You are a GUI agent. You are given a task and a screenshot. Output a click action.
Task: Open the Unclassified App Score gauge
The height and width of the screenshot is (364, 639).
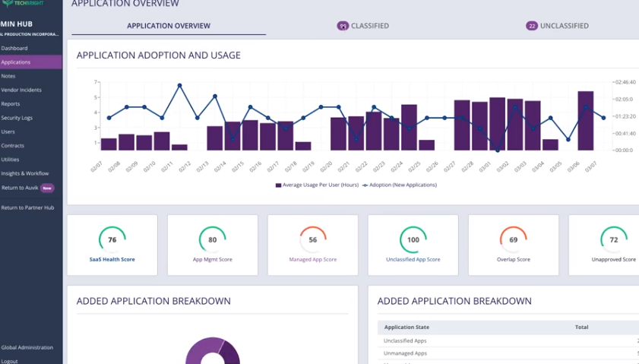[x=413, y=239]
